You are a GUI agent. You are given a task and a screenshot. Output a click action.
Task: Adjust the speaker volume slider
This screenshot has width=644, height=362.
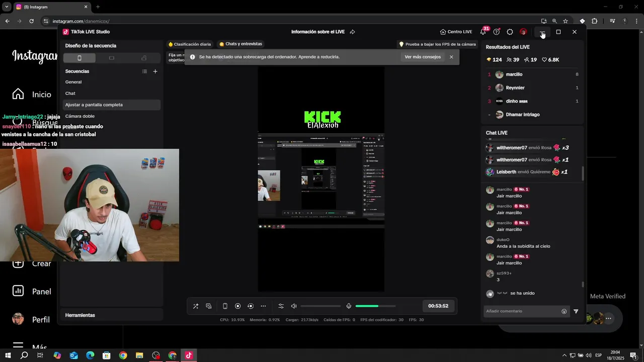click(320, 306)
